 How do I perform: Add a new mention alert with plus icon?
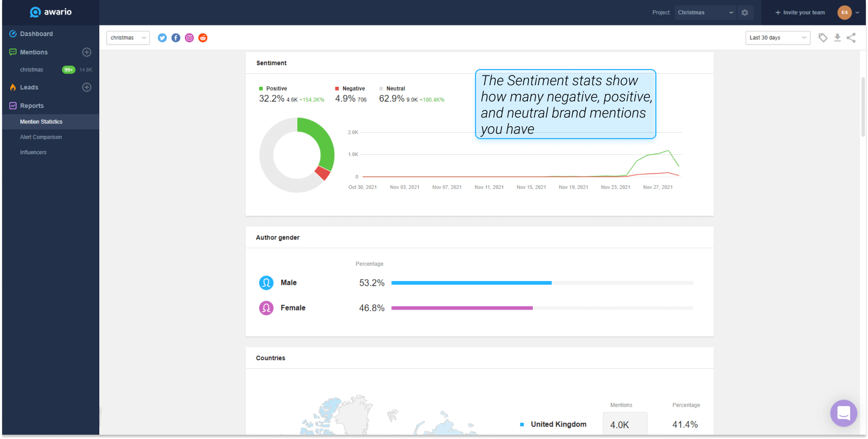pos(86,52)
